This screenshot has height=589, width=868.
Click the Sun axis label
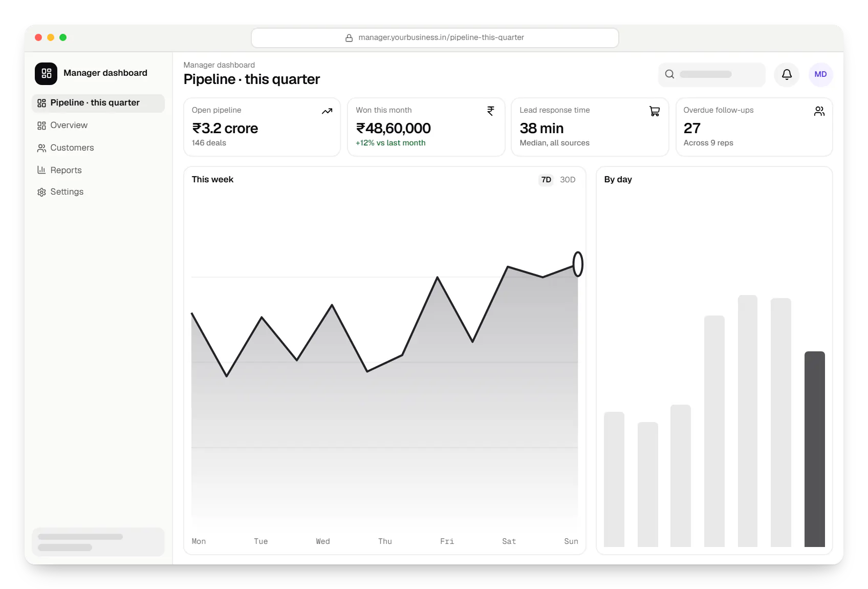coord(571,542)
